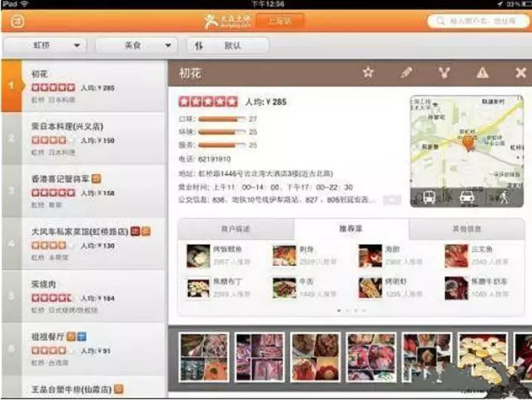Write a review using the pencil icon
Viewport: 532px width, 400px height.
[x=406, y=73]
